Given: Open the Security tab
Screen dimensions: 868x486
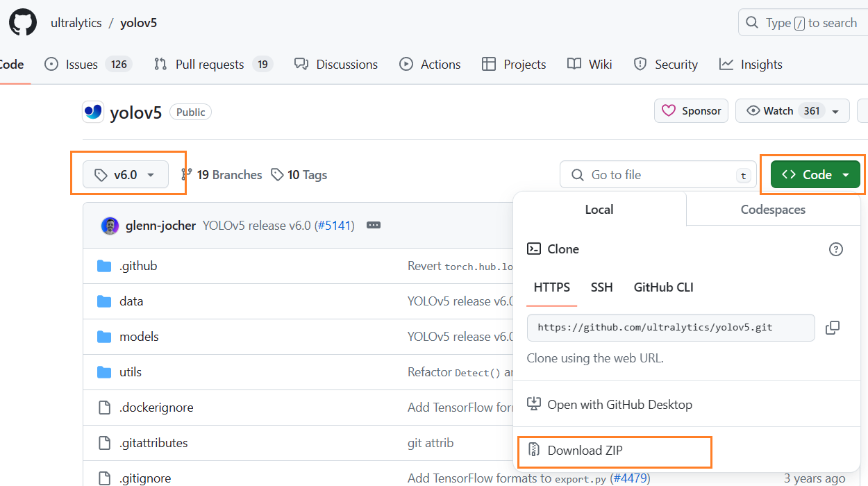Looking at the screenshot, I should point(665,65).
